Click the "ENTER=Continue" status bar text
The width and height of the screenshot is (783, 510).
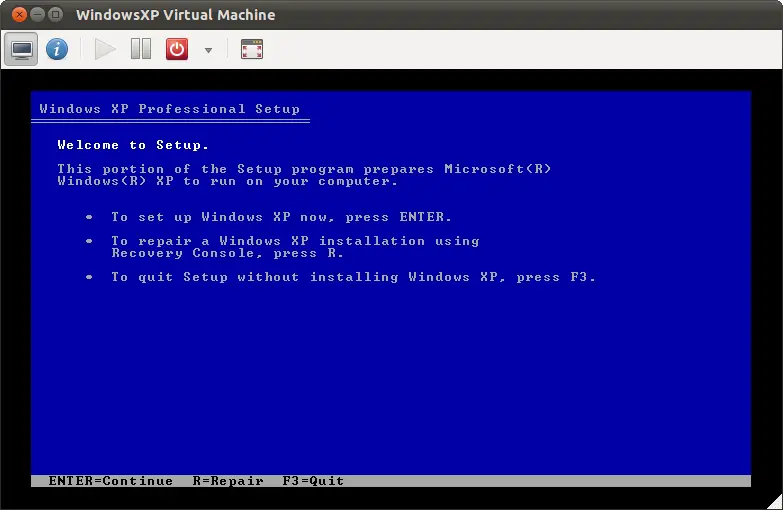pos(111,481)
